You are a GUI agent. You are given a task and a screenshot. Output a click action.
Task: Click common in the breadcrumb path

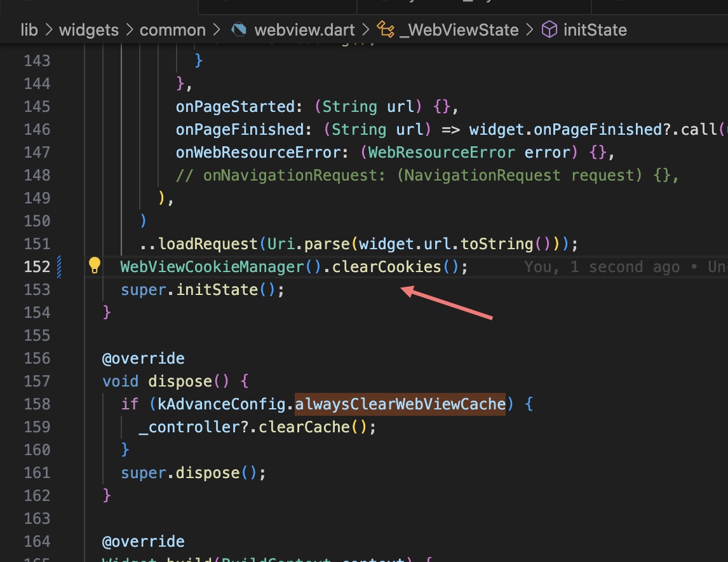(173, 29)
